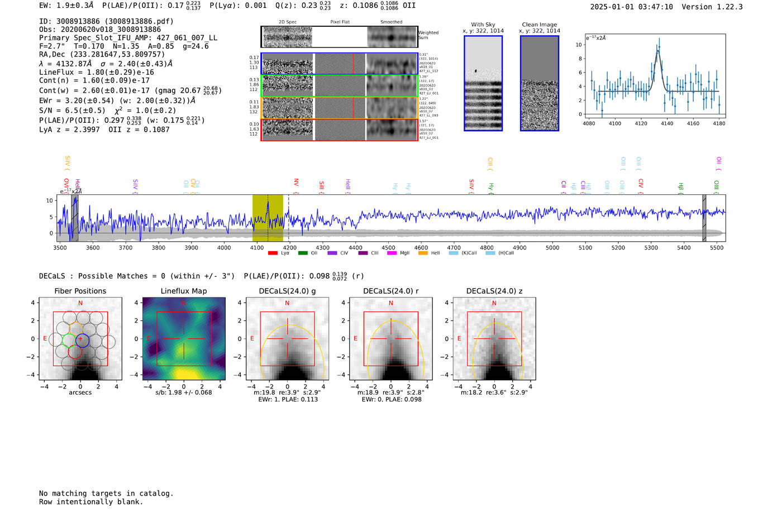
Task: Click the LineFlux = 1.80(±0.29)e-16 line
Action: point(97,72)
